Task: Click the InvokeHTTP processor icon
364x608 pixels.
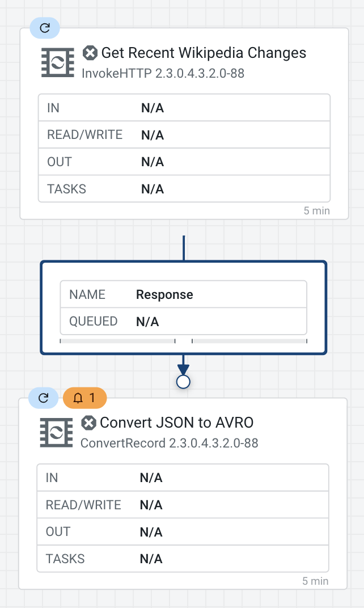Action: coord(57,63)
